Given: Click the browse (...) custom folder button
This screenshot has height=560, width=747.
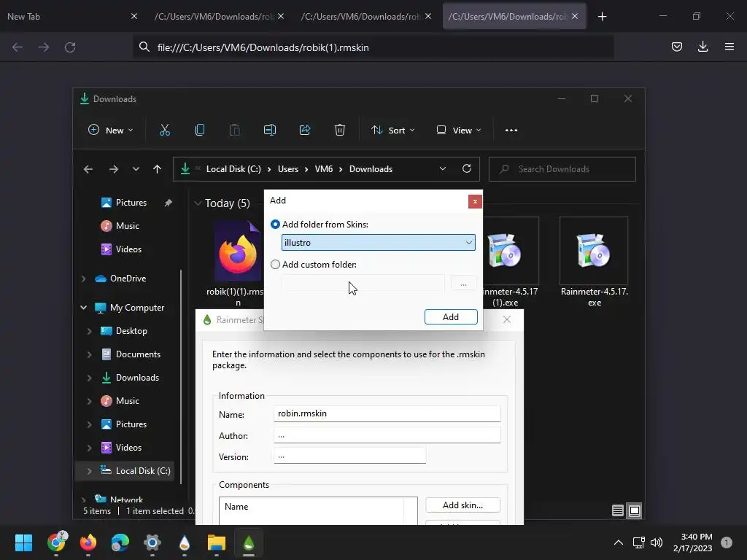Looking at the screenshot, I should point(463,284).
